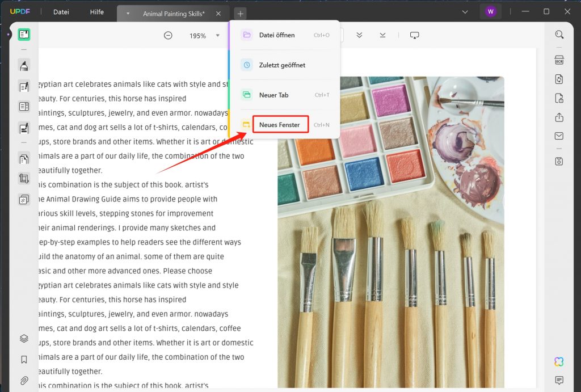The image size is (581, 392).
Task: Open the Organize Pages tool
Action: 24,159
